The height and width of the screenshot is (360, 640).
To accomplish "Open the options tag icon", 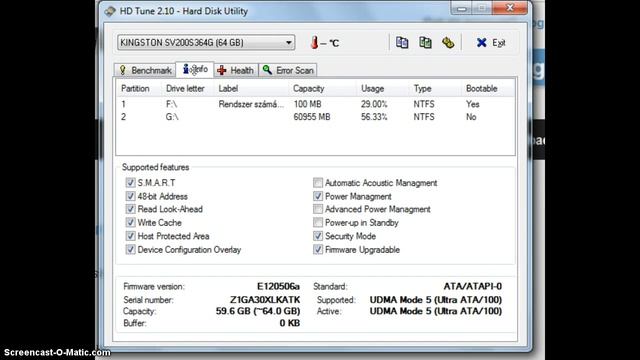I will coord(448,42).
